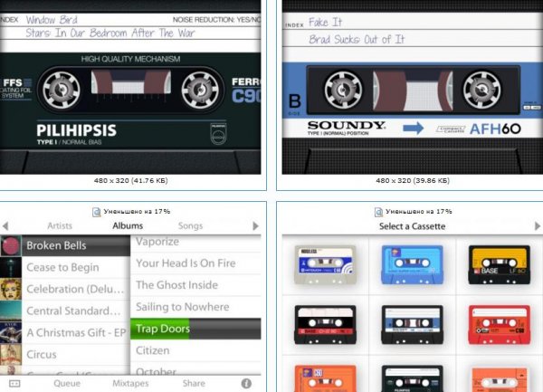Click the magnifier icon above Select a Cassette
Screen dimensions: 543x392
tap(378, 212)
